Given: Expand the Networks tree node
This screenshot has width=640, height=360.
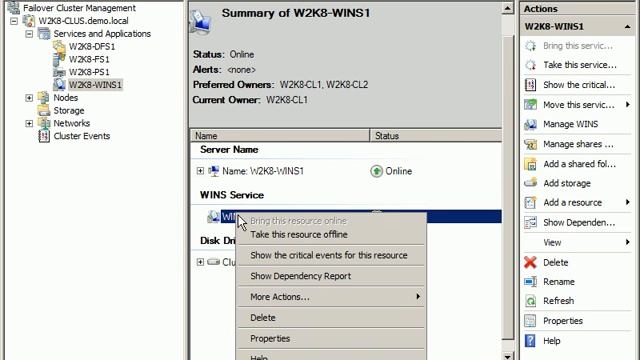Looking at the screenshot, I should (29, 123).
